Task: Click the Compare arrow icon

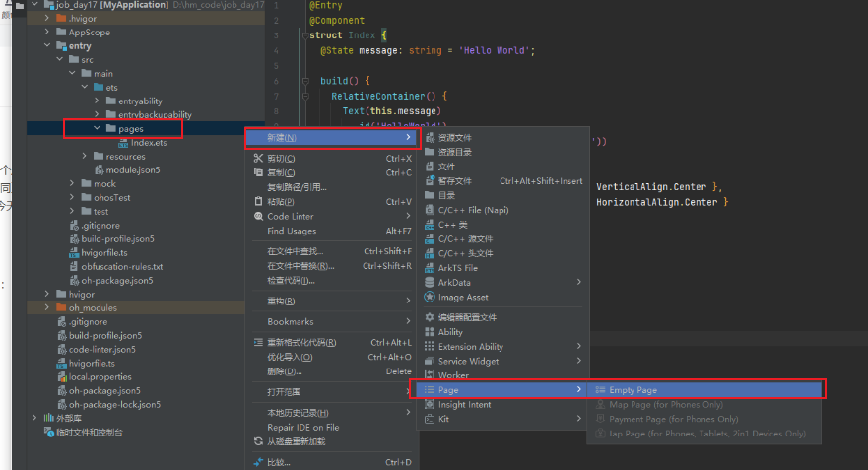Action: 258,462
